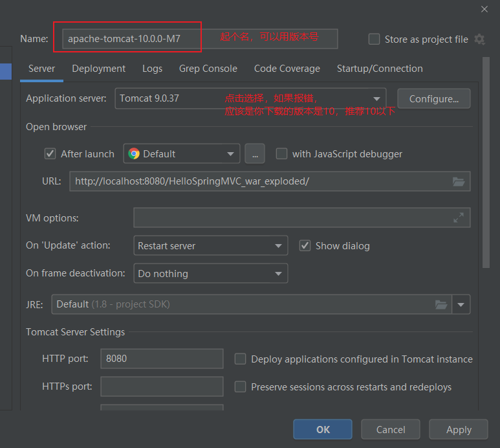The height and width of the screenshot is (448, 500).
Task: Click the Cancel button
Action: [x=391, y=429]
